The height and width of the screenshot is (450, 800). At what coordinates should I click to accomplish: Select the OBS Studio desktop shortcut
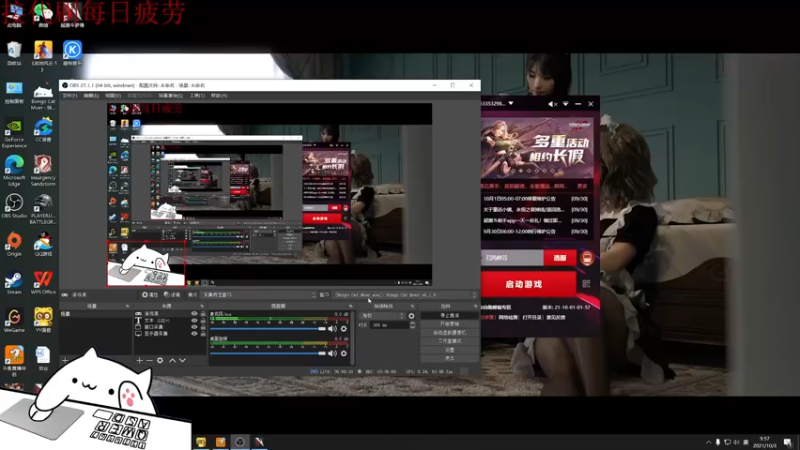point(14,207)
